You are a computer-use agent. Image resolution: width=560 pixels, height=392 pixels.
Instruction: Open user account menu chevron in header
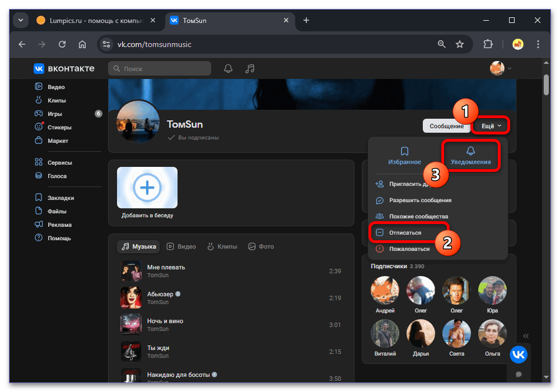click(x=510, y=68)
